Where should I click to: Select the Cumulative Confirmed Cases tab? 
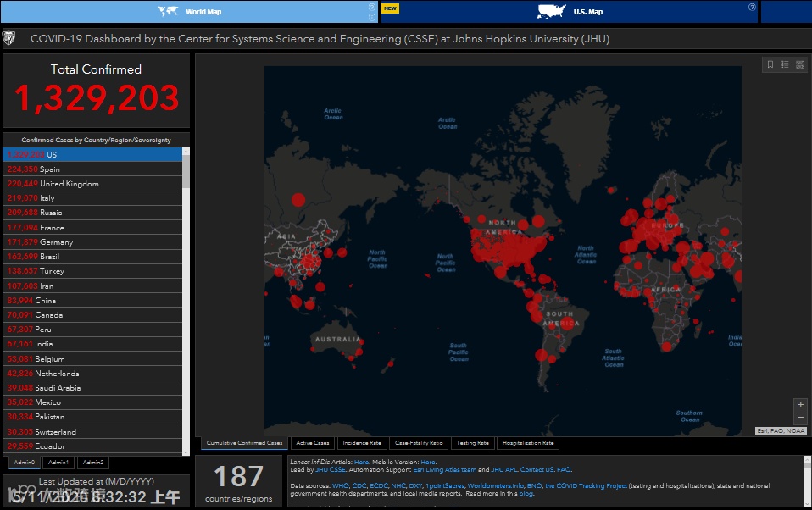point(244,443)
